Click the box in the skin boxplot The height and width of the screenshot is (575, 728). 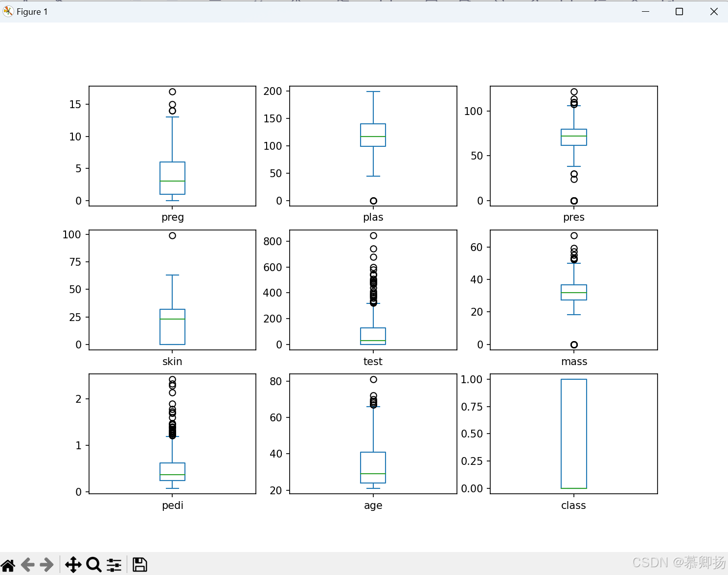[172, 327]
